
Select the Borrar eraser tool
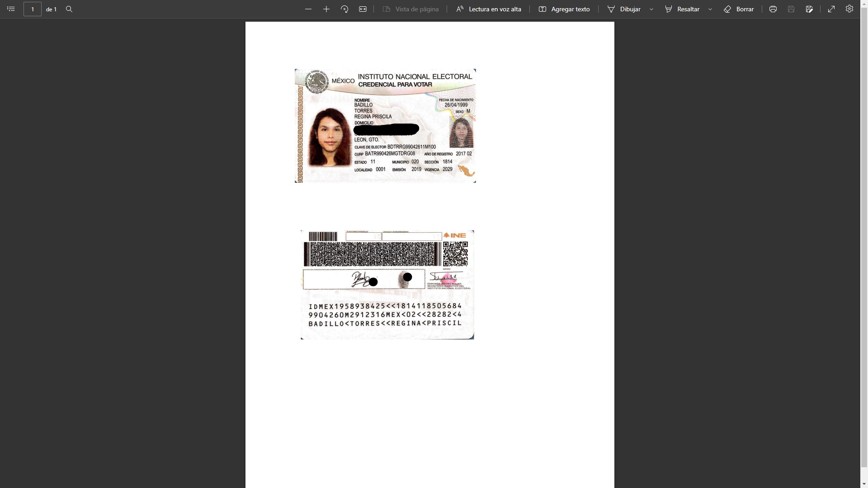[x=739, y=9]
